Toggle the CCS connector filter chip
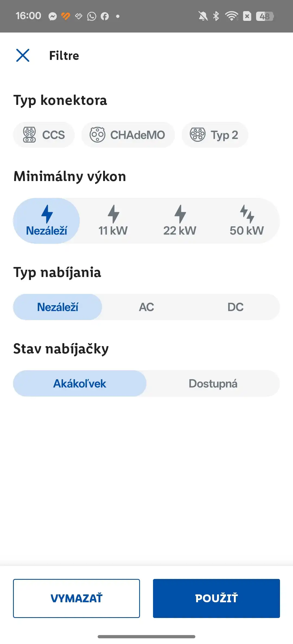 pos(44,135)
